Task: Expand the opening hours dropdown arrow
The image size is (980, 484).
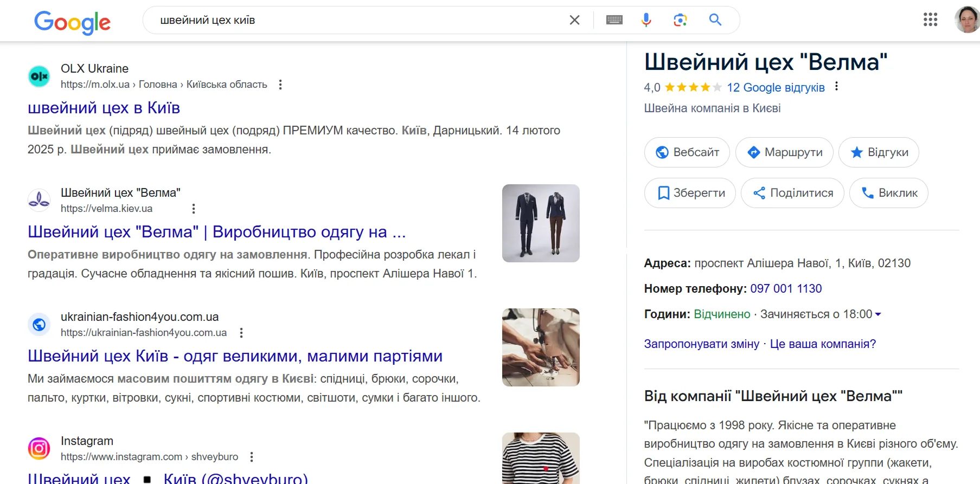Action: [x=878, y=314]
